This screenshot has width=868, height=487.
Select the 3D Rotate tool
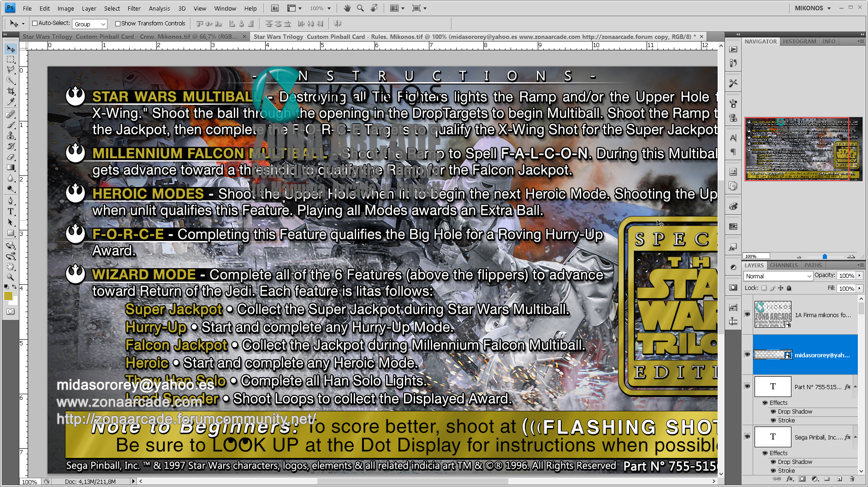pos(11,245)
